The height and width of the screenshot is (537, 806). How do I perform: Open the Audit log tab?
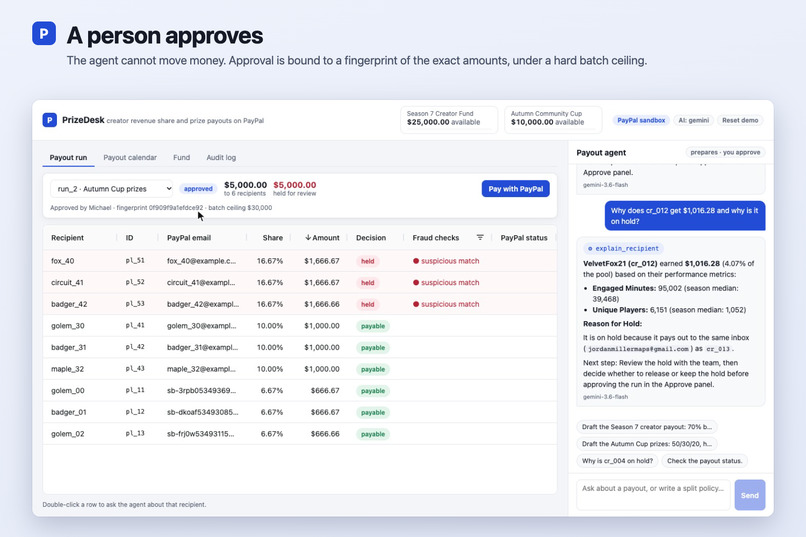221,157
